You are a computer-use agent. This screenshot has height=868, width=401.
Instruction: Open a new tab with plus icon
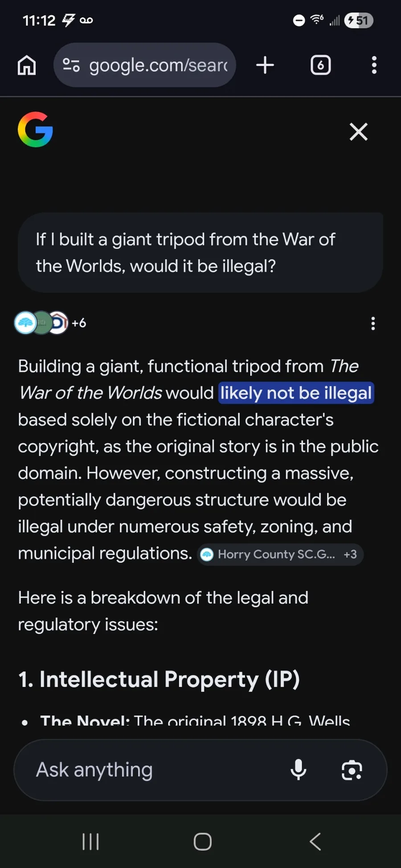265,65
